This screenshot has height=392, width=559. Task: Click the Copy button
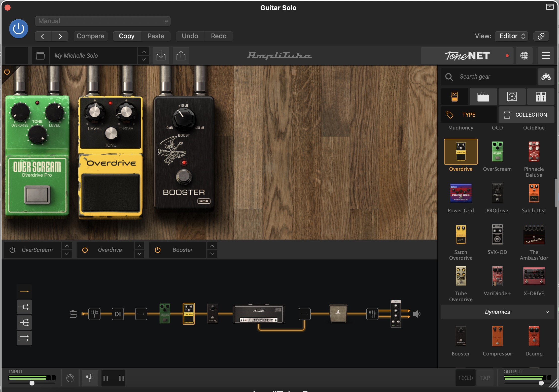[127, 36]
